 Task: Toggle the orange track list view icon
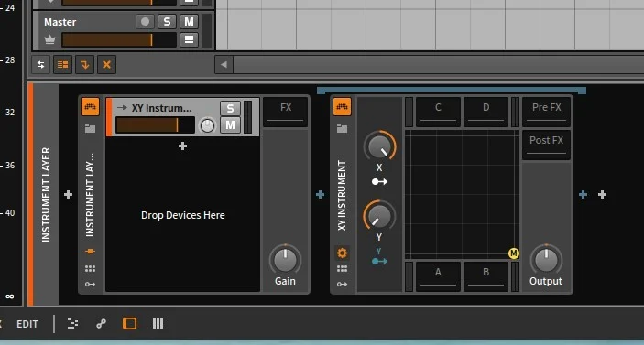point(63,64)
